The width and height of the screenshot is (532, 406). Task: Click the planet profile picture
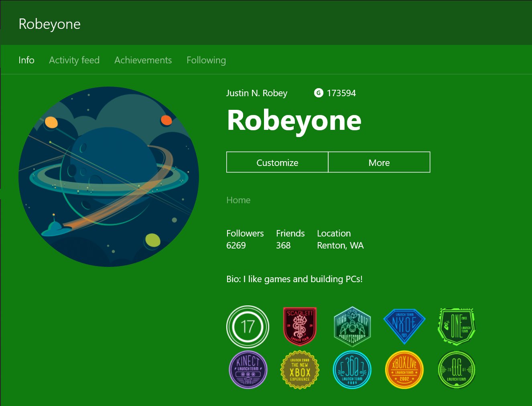(x=109, y=177)
